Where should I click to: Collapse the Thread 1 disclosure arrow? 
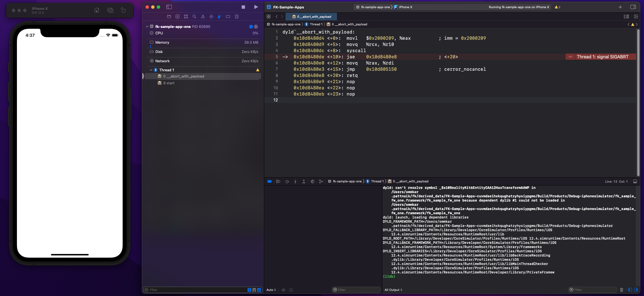tap(151, 70)
